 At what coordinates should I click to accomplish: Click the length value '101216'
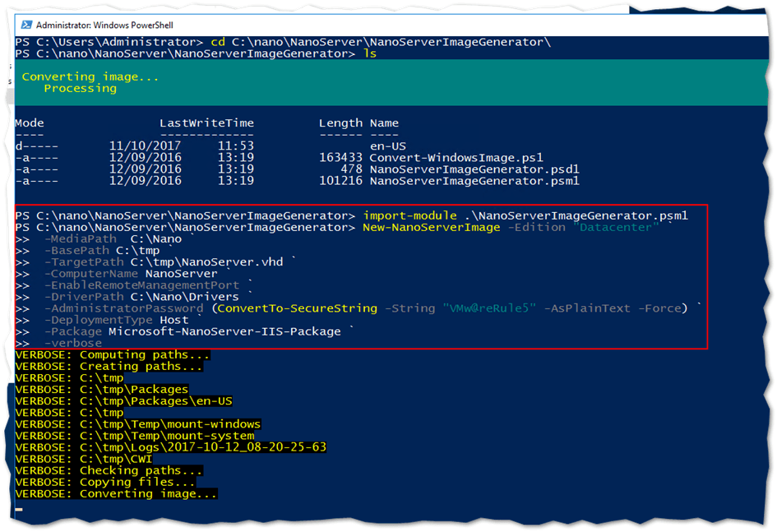coord(340,181)
